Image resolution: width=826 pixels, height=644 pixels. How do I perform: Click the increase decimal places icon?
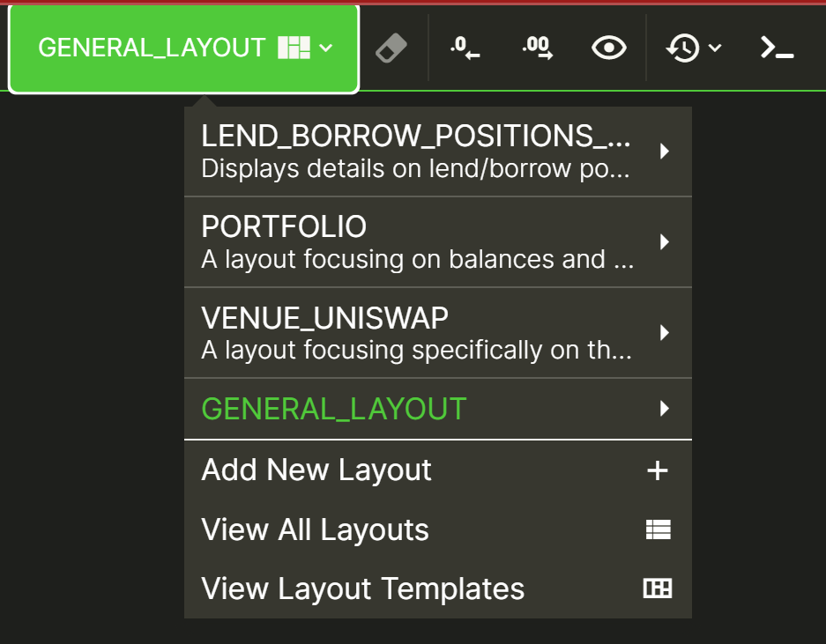(x=538, y=48)
